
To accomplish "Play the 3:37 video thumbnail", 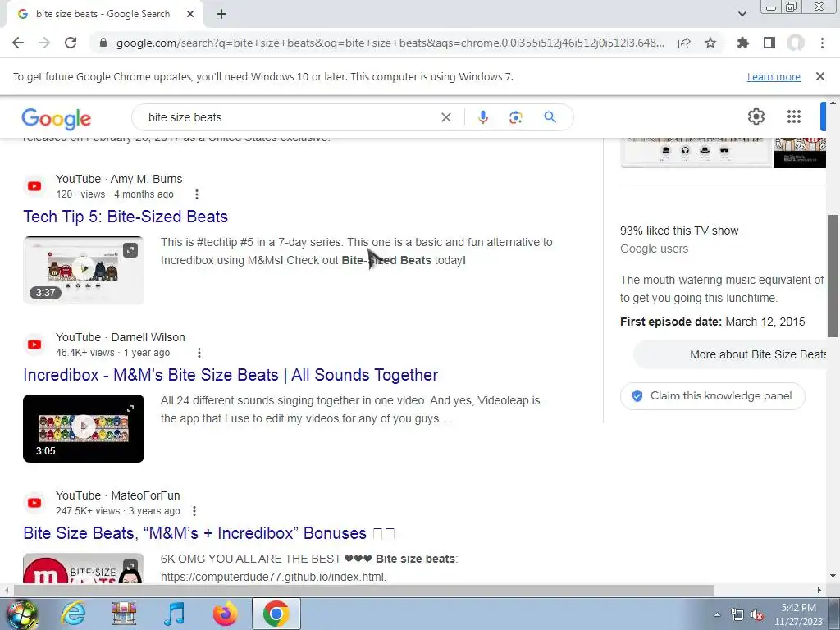I will [x=84, y=270].
